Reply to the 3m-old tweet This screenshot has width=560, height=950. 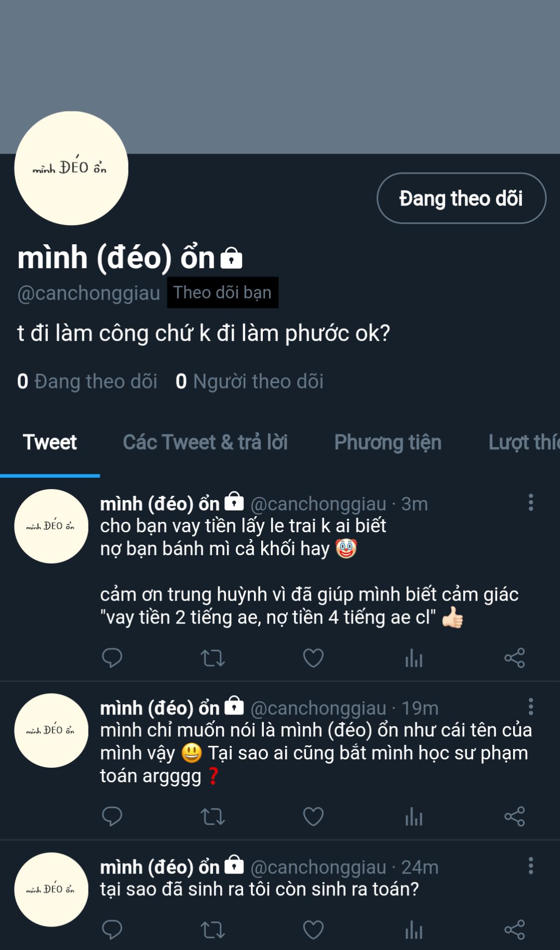112,658
